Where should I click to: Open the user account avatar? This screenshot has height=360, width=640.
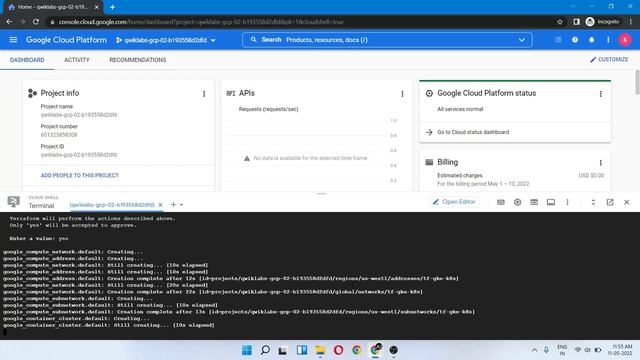click(x=625, y=40)
